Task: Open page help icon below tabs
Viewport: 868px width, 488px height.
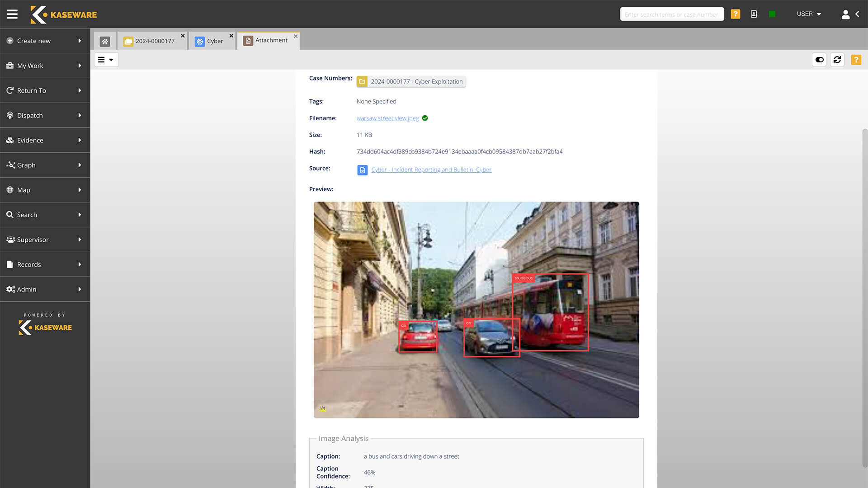Action: coord(856,60)
